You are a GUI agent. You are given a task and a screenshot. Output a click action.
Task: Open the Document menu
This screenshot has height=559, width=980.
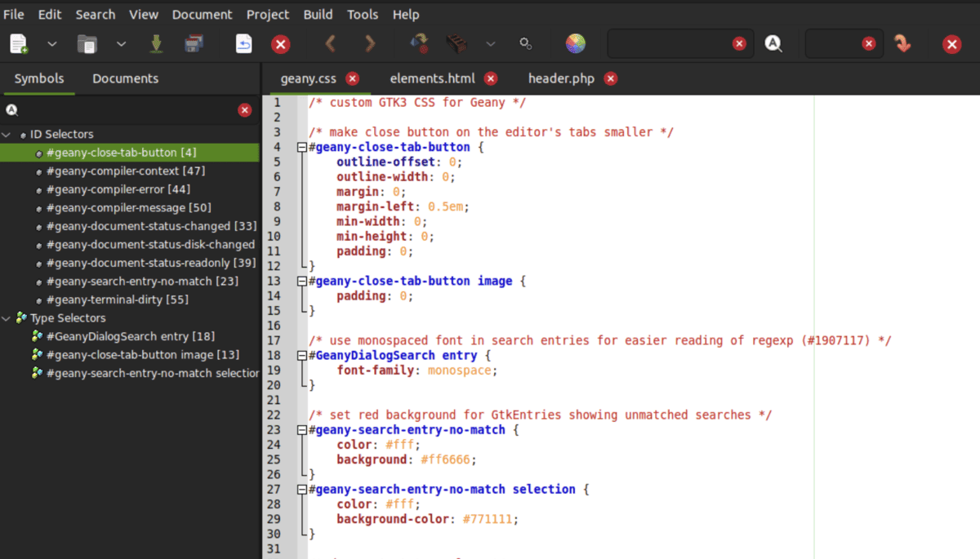click(203, 14)
